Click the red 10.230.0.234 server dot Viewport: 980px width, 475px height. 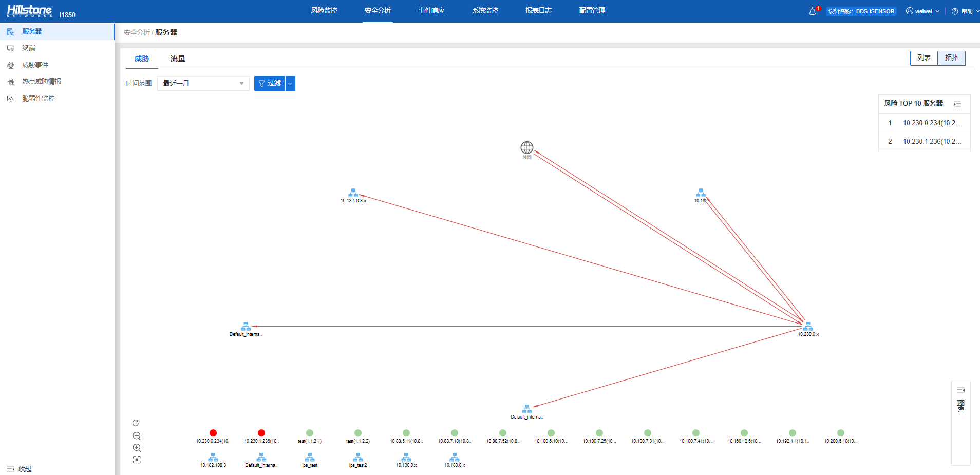pos(213,433)
